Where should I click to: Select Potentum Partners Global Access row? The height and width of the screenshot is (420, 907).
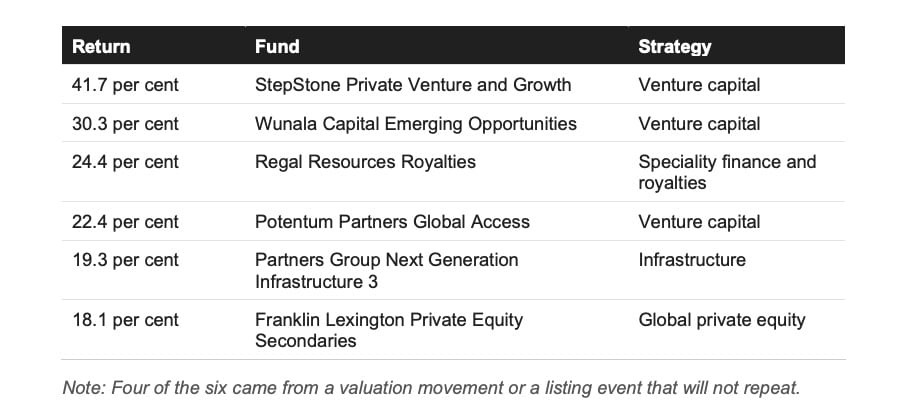[453, 222]
